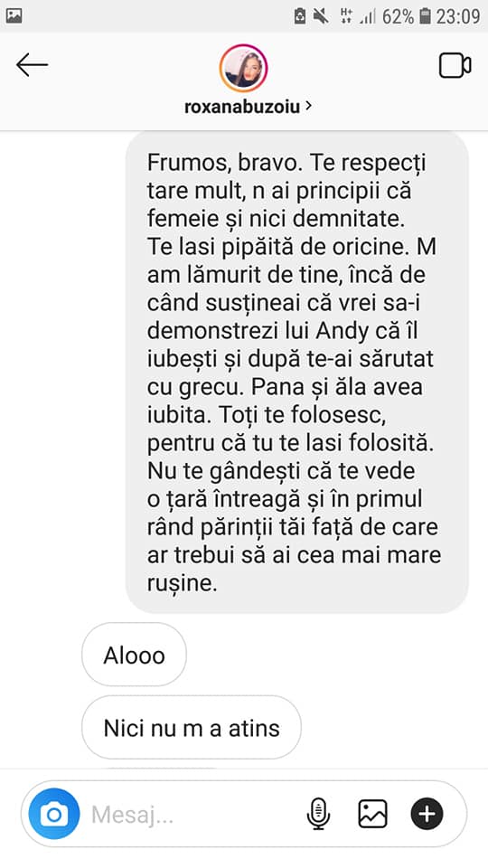Go back using the arrow icon
488x868 pixels.
(x=32, y=66)
